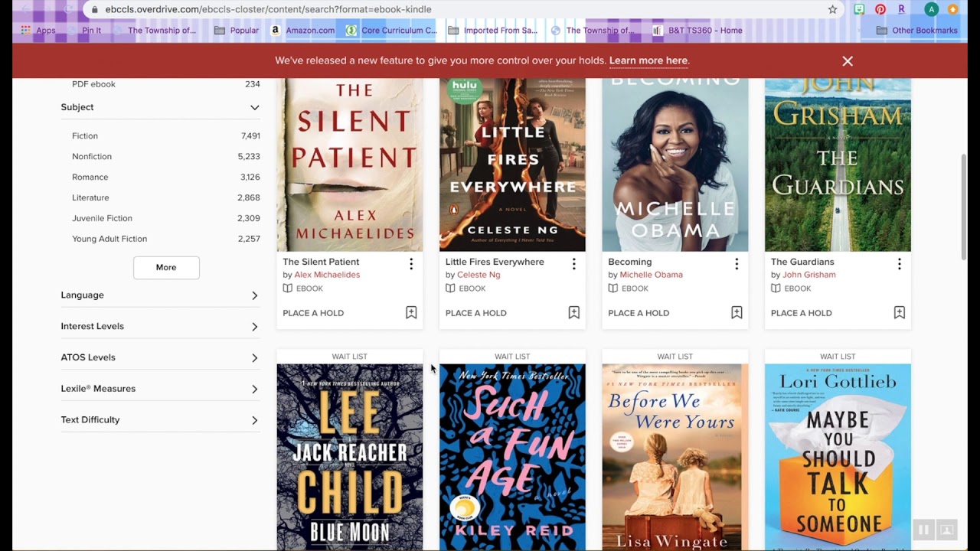
Task: Bookmark The Guardians to wish list
Action: tap(899, 312)
